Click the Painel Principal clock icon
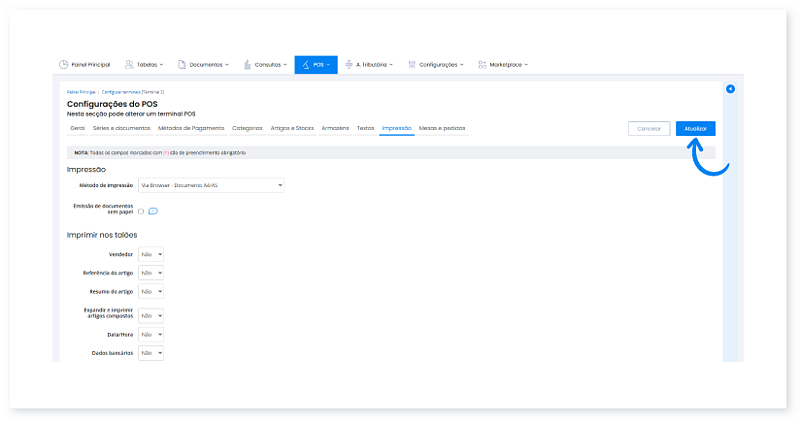800x422 pixels. click(64, 64)
